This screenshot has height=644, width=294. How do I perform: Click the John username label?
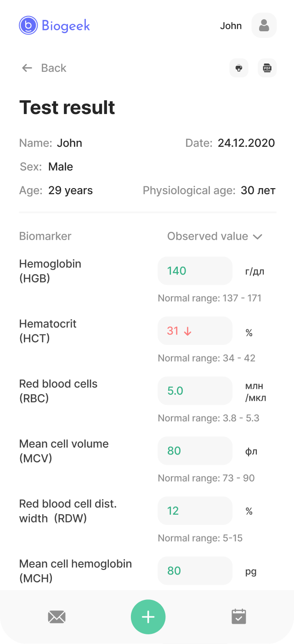click(x=231, y=26)
